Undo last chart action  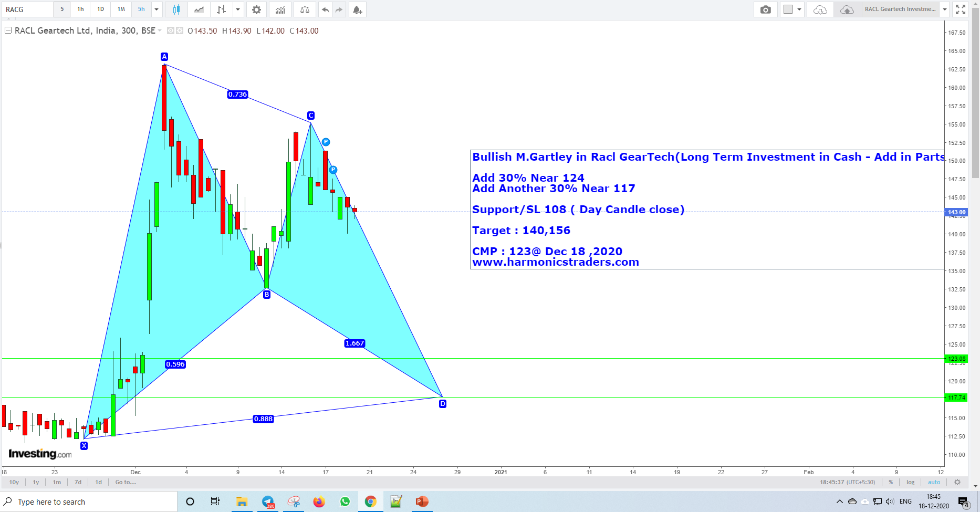pos(326,9)
